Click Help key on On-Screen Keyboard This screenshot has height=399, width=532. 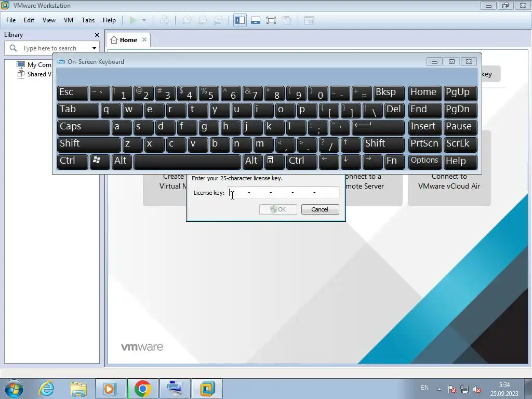tap(460, 162)
